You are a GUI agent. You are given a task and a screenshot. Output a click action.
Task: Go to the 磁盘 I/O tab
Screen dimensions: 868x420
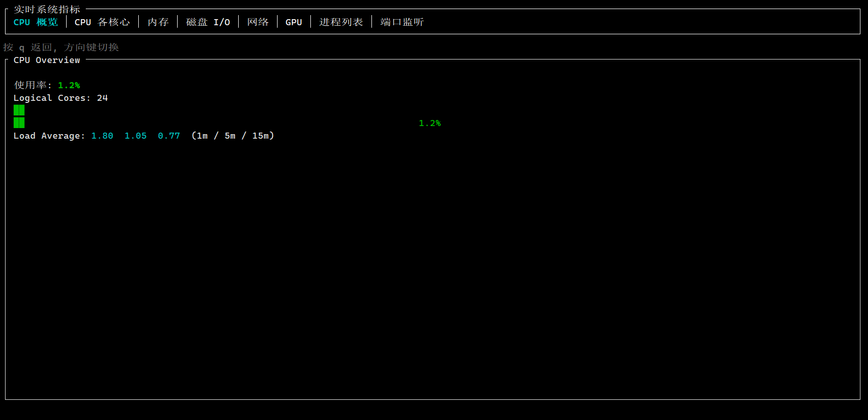208,22
